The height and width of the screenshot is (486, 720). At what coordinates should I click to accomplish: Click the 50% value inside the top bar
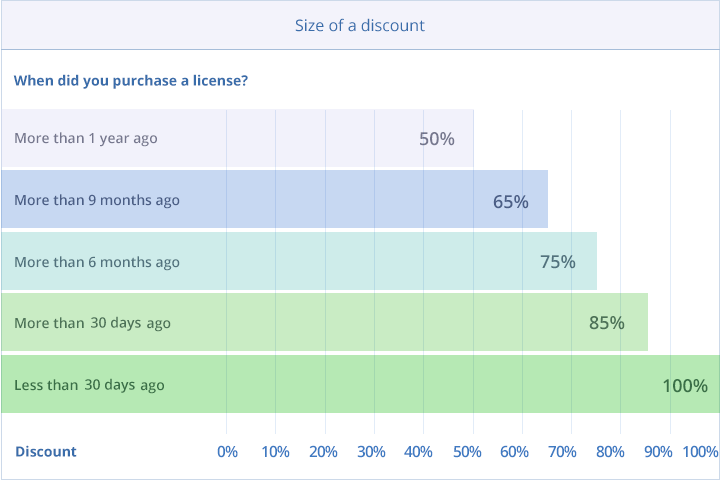[x=436, y=139]
